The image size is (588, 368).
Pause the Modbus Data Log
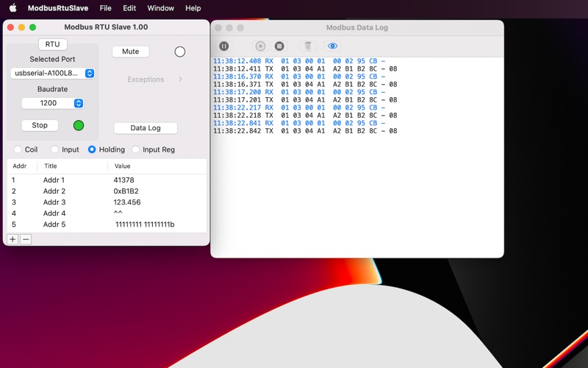[224, 46]
